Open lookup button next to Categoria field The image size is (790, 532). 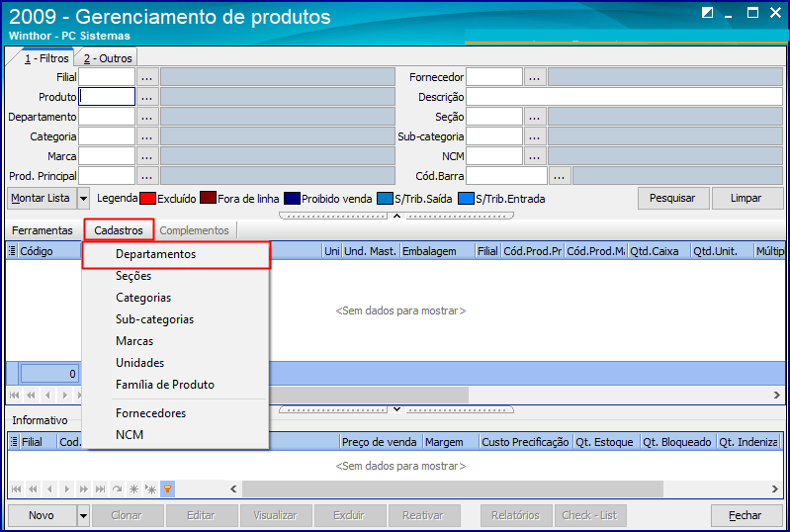click(147, 136)
